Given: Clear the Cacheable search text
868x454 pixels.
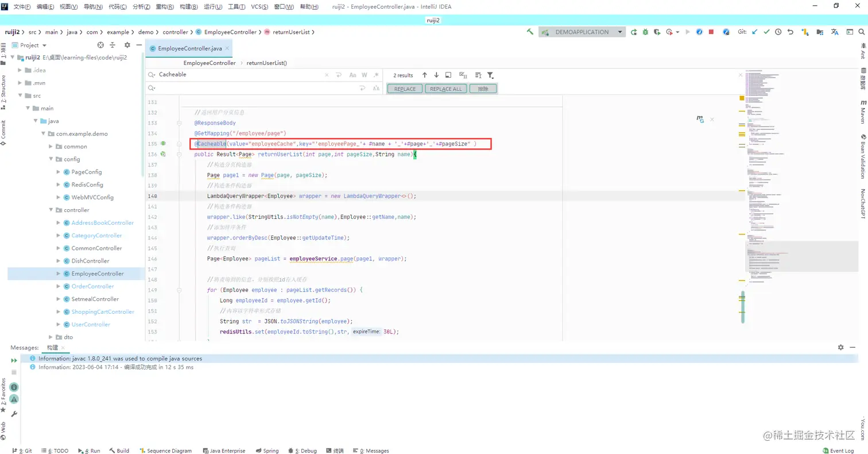Looking at the screenshot, I should [x=327, y=75].
